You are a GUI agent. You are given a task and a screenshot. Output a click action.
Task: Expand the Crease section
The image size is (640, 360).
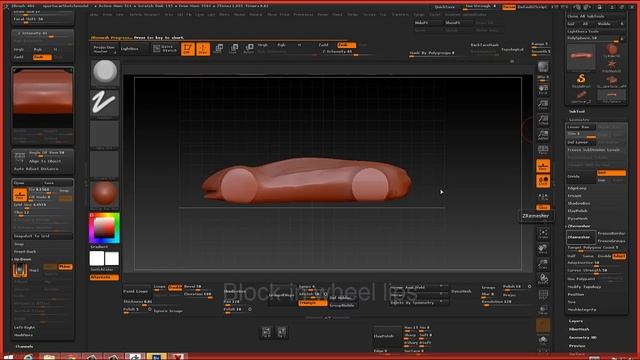(574, 196)
